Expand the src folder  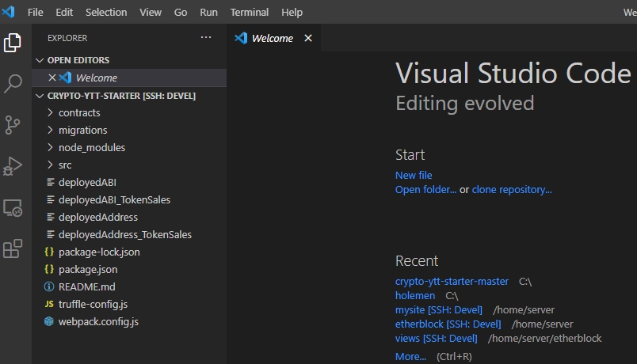click(50, 165)
